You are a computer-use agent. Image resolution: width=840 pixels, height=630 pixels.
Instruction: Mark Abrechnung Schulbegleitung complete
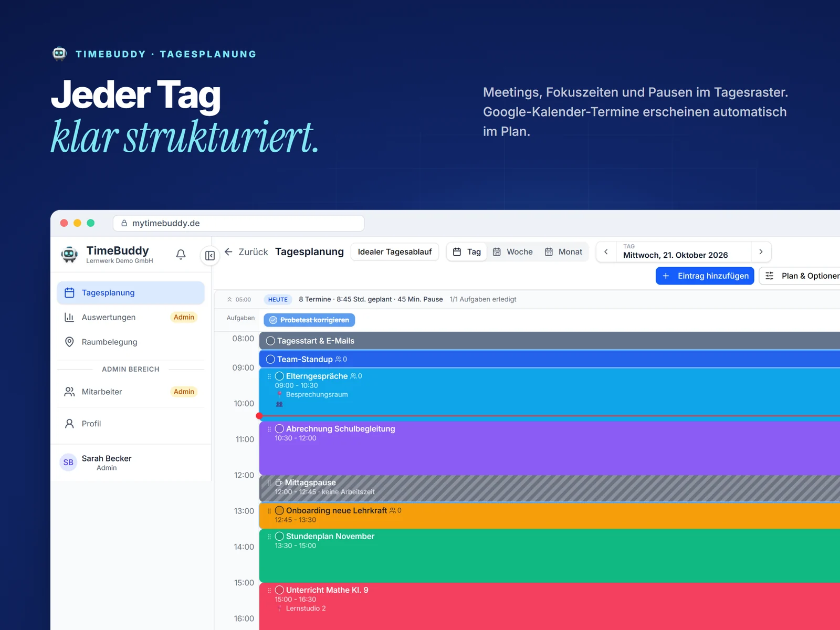tap(279, 429)
